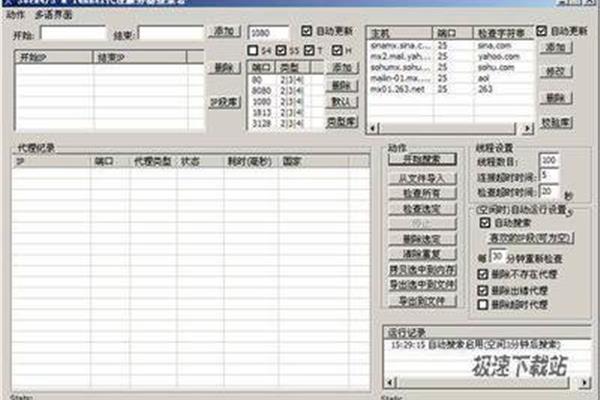Click the 拷贝选中到内存 button
600x400 pixels.
(x=422, y=270)
